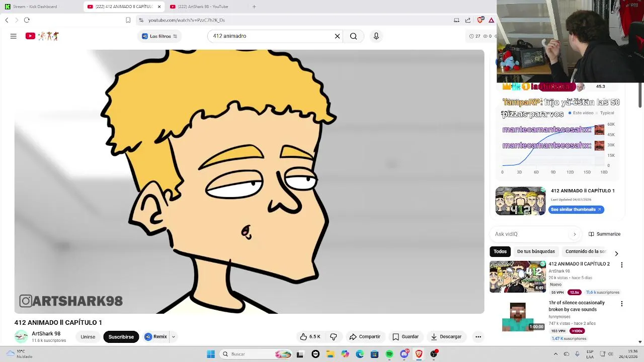Open ArtShark 98 channel avatar

point(21,336)
